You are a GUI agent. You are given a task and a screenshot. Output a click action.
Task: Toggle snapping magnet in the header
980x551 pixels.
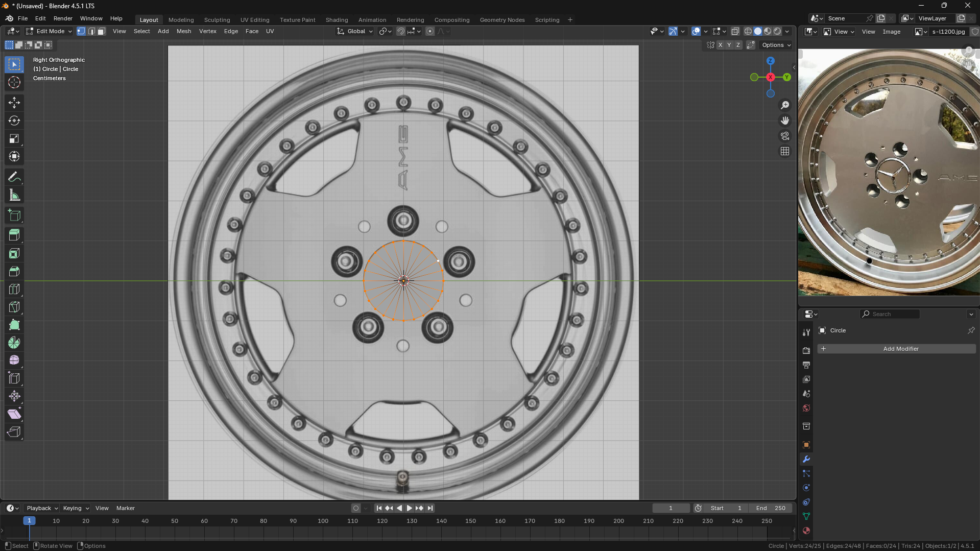[401, 31]
